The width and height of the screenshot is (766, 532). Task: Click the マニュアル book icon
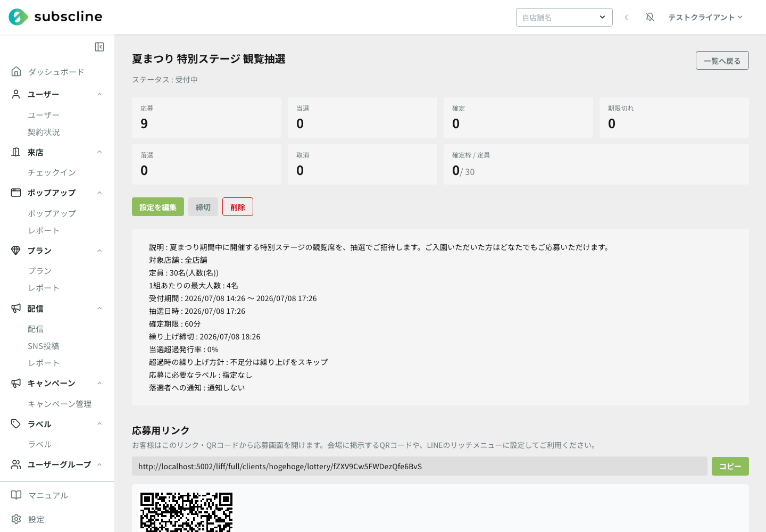point(16,495)
